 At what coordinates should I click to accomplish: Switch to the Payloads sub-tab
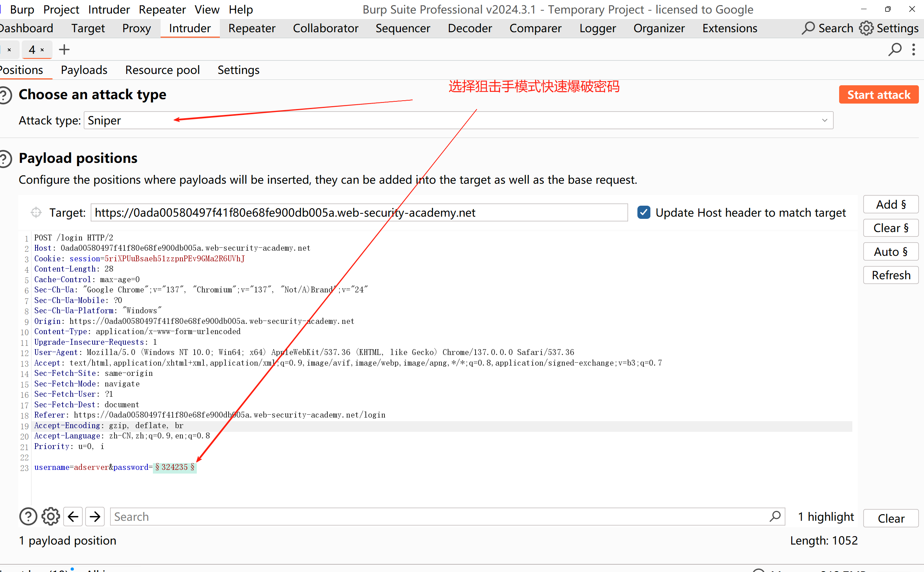pos(84,70)
